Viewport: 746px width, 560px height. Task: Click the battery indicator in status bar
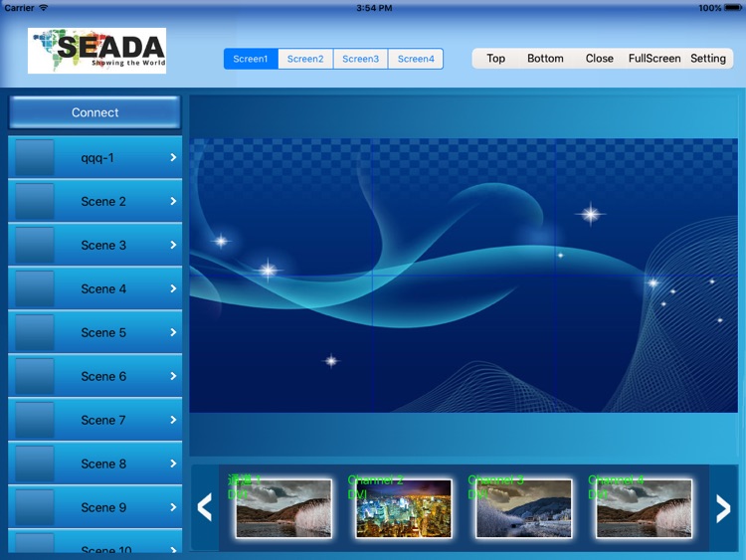pos(733,8)
